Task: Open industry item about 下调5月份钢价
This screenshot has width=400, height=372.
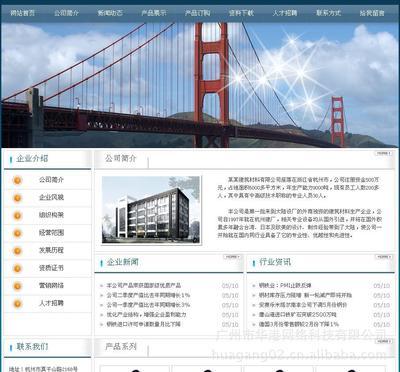Action: (x=303, y=305)
